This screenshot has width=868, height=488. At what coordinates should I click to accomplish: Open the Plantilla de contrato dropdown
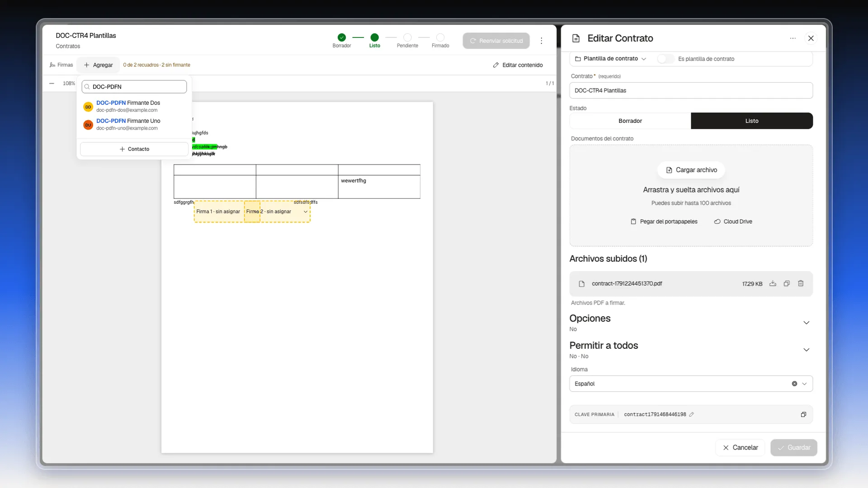coord(610,59)
